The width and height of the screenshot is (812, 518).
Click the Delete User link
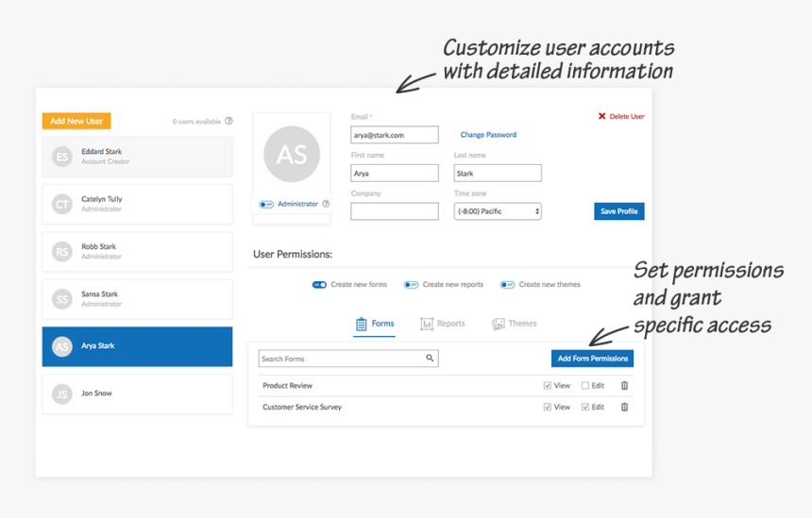pos(627,116)
